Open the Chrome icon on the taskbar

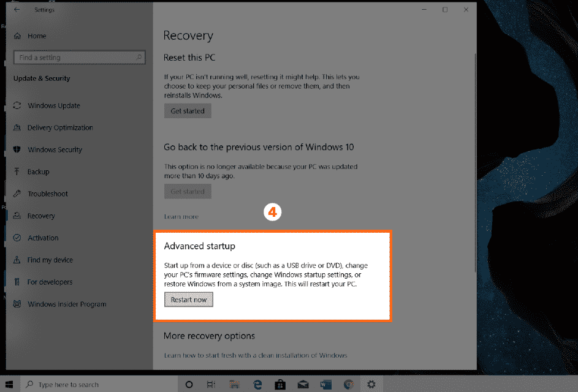pos(349,385)
